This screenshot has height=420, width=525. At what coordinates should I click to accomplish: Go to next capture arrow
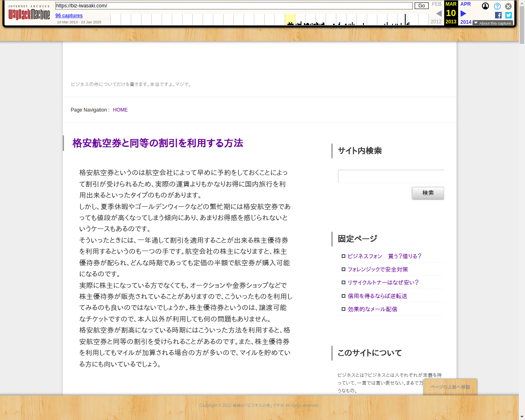coord(463,14)
